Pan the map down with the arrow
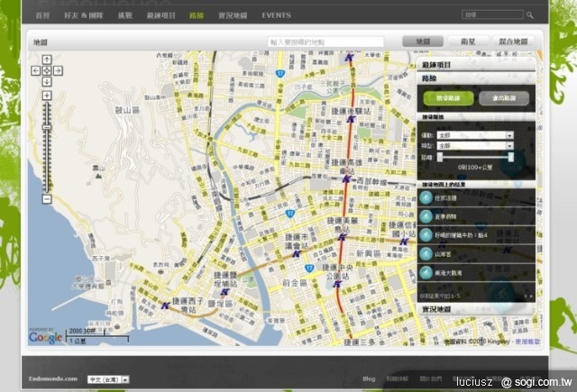This screenshot has height=392, width=577. (x=47, y=82)
